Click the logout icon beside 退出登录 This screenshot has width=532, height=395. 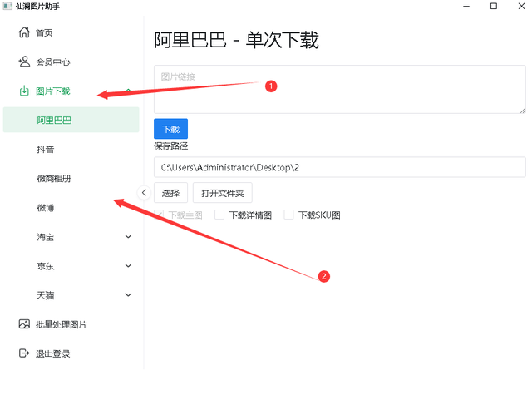[24, 353]
